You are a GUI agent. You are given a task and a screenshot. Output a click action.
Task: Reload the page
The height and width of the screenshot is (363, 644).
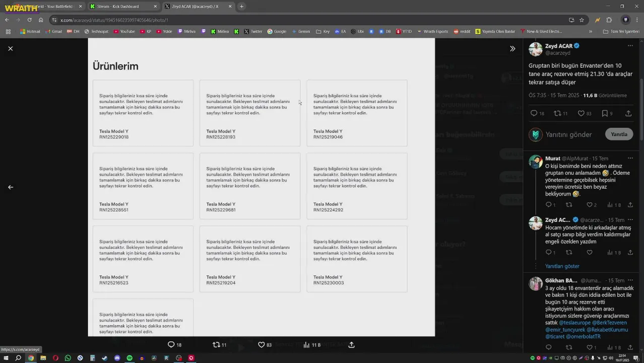tap(29, 20)
